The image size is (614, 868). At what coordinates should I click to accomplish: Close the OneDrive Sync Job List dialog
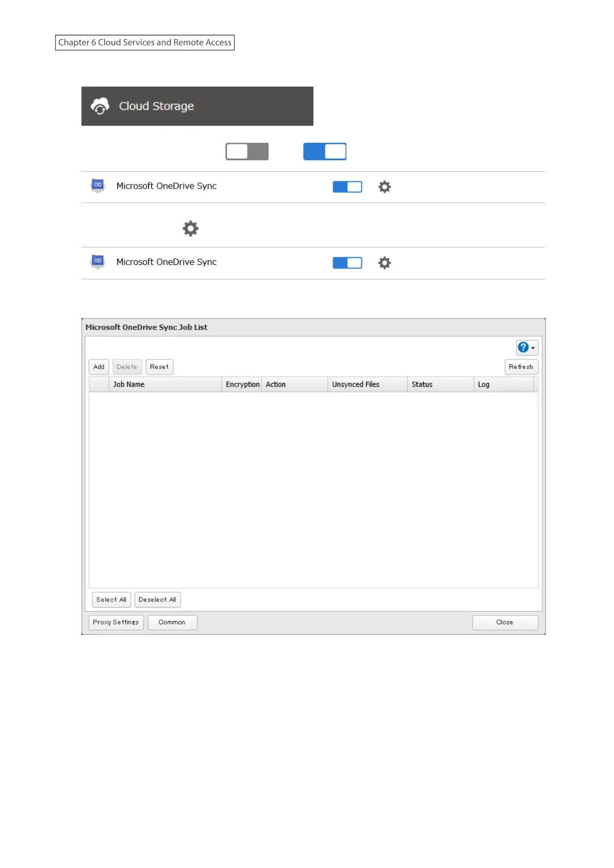coord(505,622)
